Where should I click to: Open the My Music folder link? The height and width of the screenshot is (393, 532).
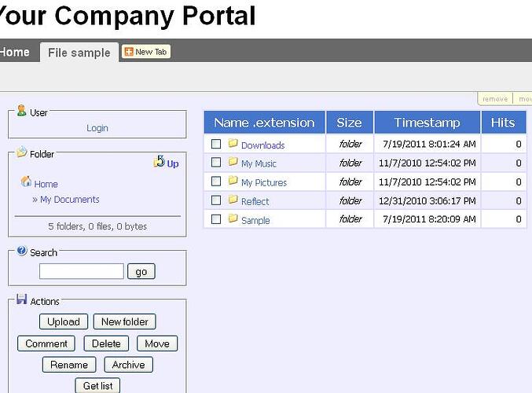click(x=259, y=164)
